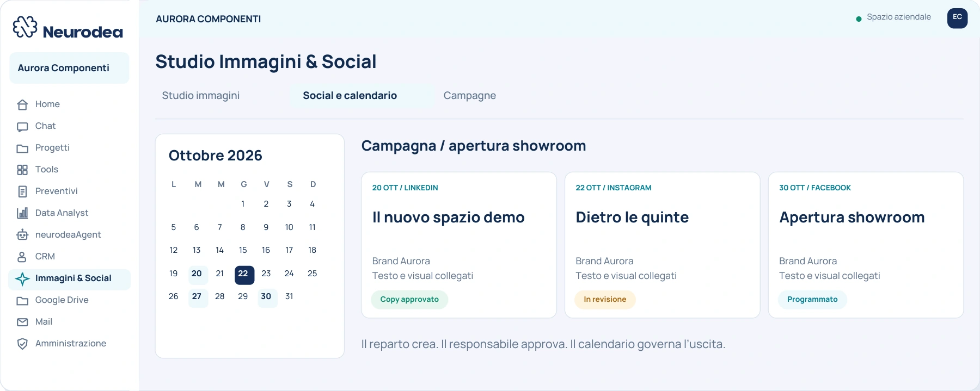Open the CRM menu label
980x391 pixels.
tap(45, 256)
